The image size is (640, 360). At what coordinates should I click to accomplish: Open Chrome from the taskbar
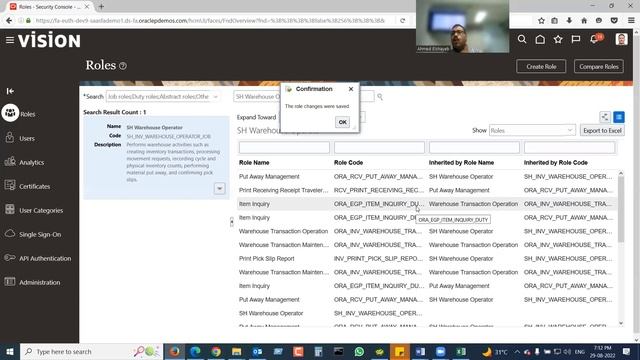tap(216, 351)
